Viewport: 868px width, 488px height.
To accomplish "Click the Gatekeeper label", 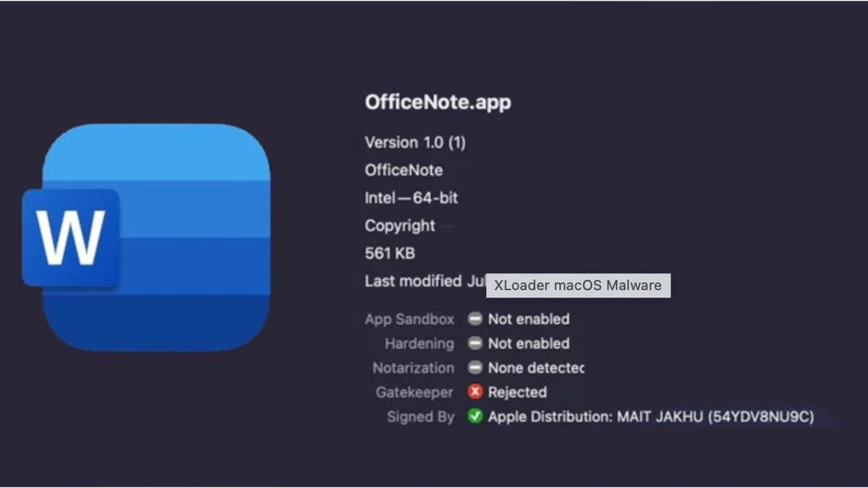I will [x=414, y=393].
